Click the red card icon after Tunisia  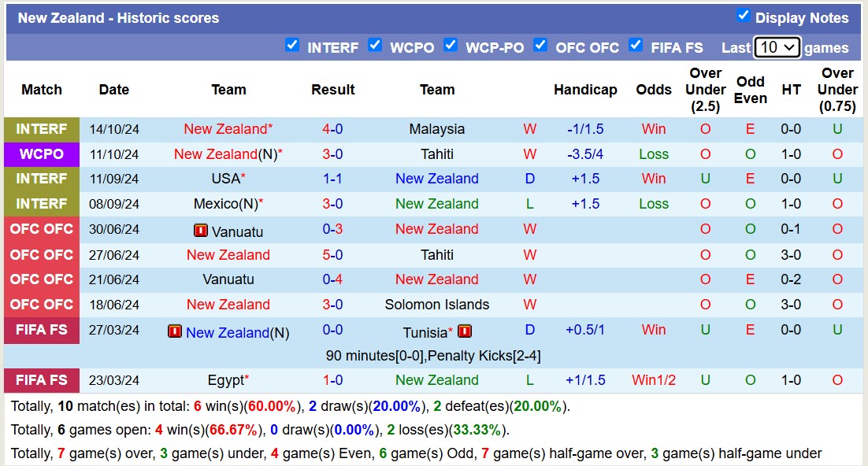pos(465,331)
